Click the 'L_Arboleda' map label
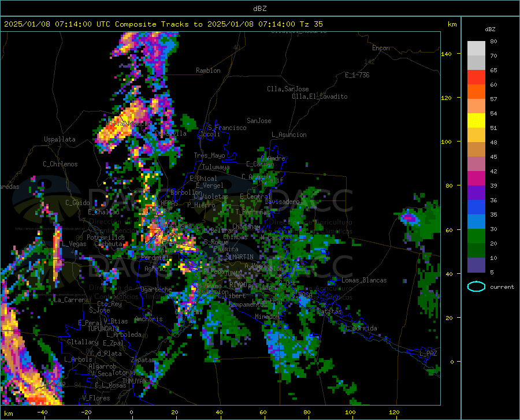 coord(124,334)
